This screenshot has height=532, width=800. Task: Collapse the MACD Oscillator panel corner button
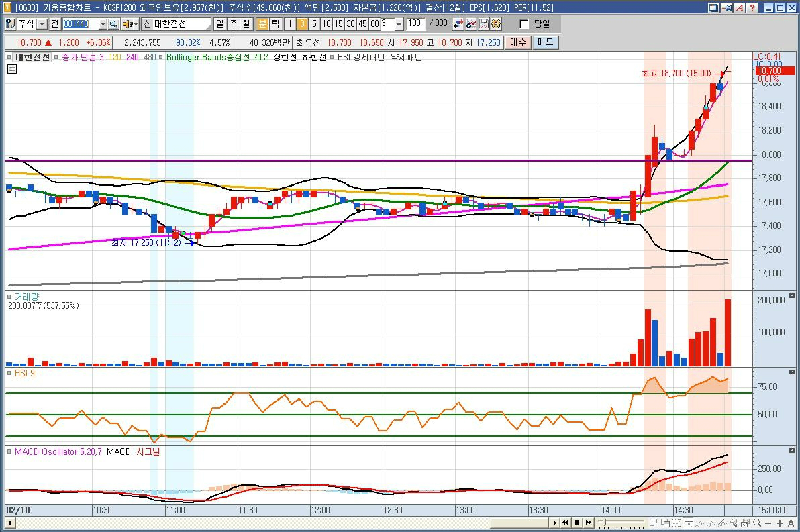tap(792, 450)
